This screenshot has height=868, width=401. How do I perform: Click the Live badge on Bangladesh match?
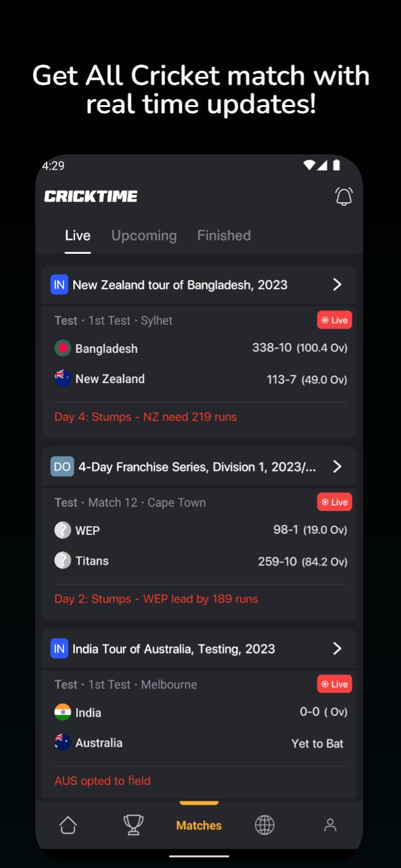pos(335,320)
